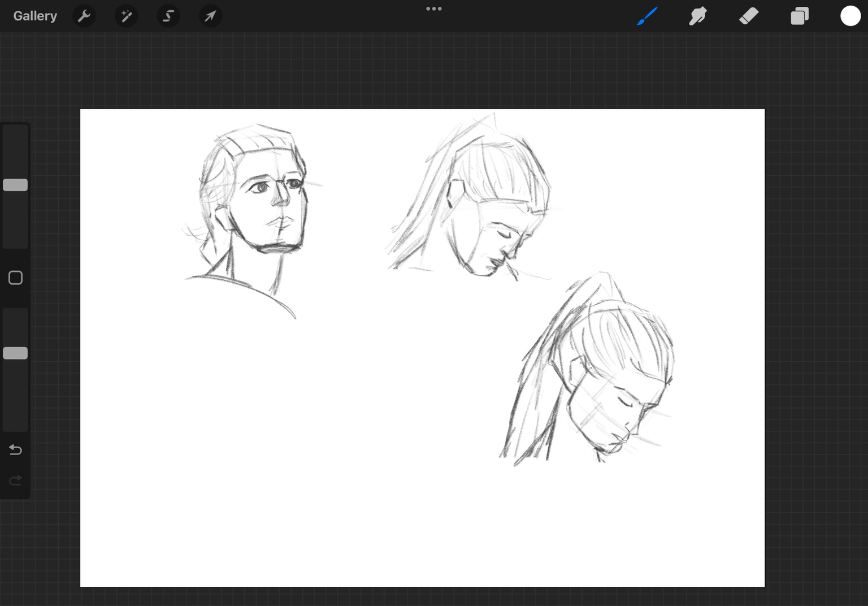Redo the last undone stroke
This screenshot has width=868, height=606.
[x=15, y=481]
